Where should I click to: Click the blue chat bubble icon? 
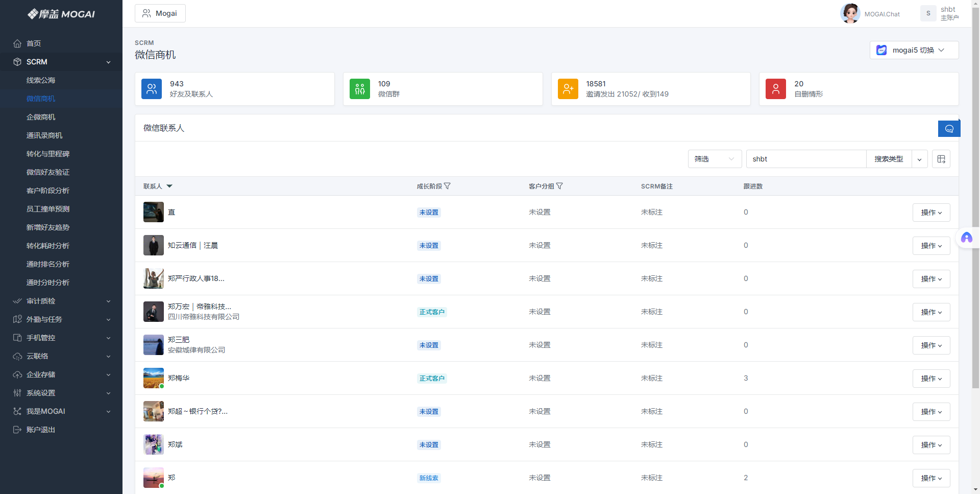pos(949,129)
